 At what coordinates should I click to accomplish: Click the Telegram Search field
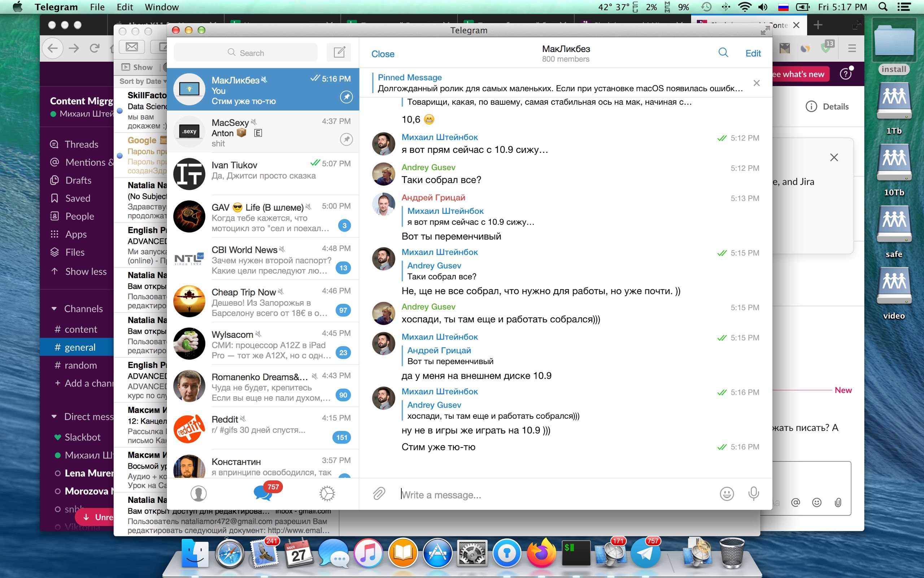[x=245, y=52]
